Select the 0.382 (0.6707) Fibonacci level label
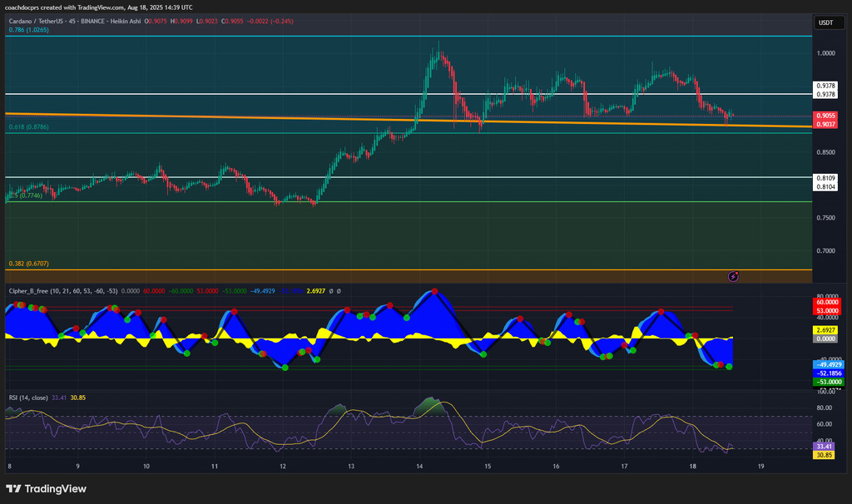 pyautogui.click(x=28, y=264)
